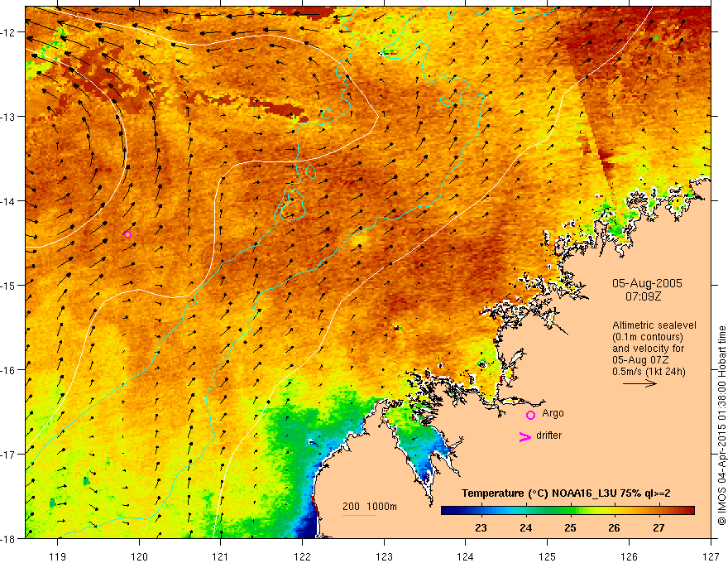Click the Argo legend circle symbol
Viewport: 728px width, 563px height.
click(530, 415)
